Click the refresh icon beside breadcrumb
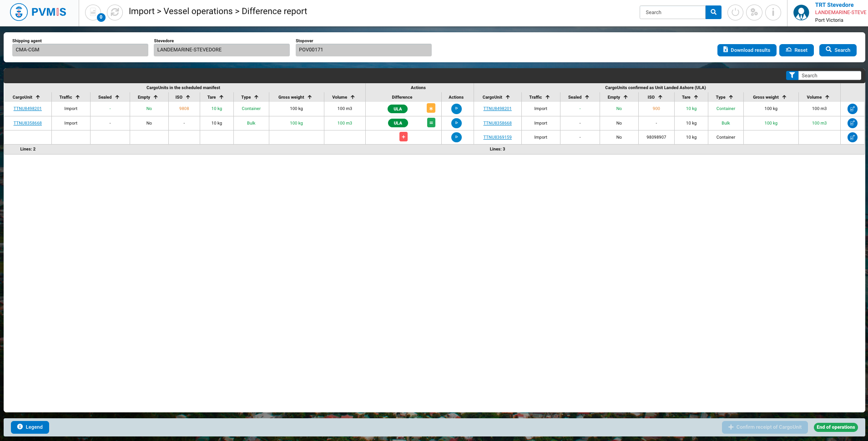 [x=115, y=12]
